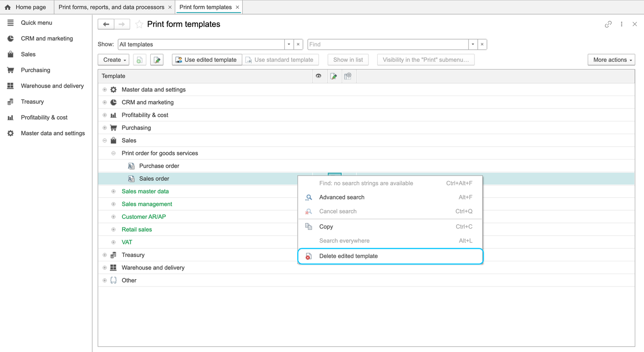
Task: Click the edited template column header icon
Action: point(333,76)
